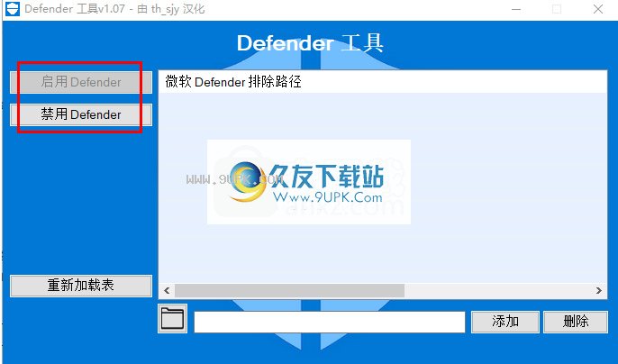Focus the exclusion path input field
The width and height of the screenshot is (618, 364).
330,322
